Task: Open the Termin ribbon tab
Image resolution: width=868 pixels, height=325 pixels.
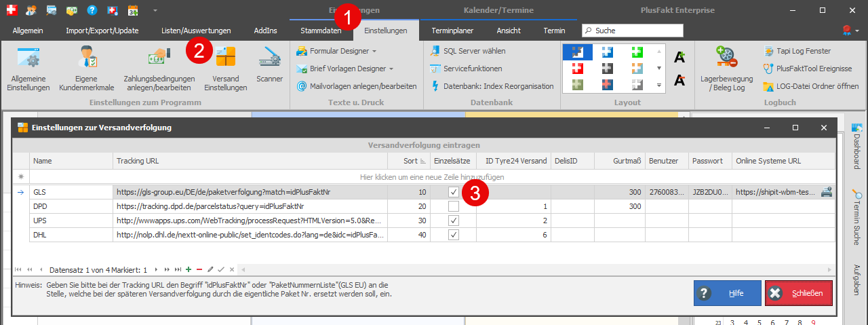Action: (554, 31)
